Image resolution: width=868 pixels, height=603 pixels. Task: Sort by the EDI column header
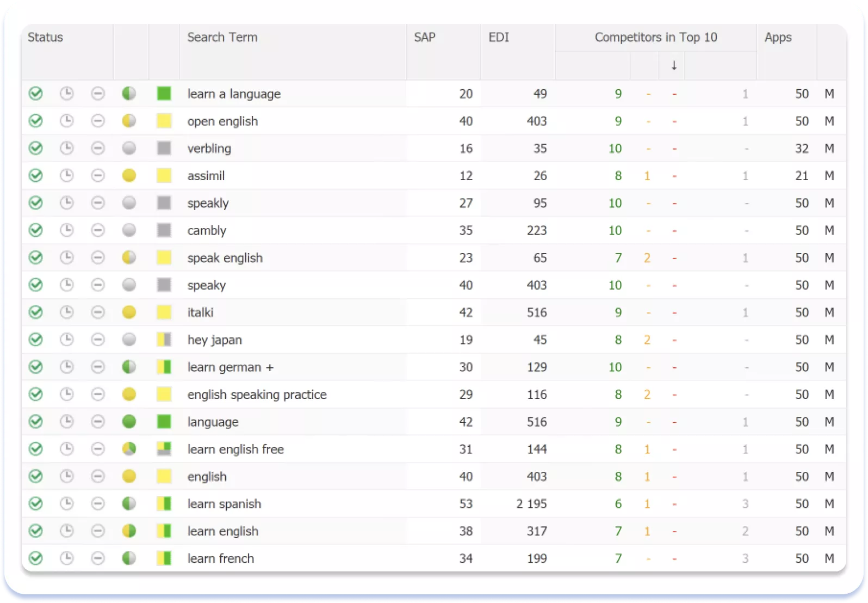tap(499, 38)
